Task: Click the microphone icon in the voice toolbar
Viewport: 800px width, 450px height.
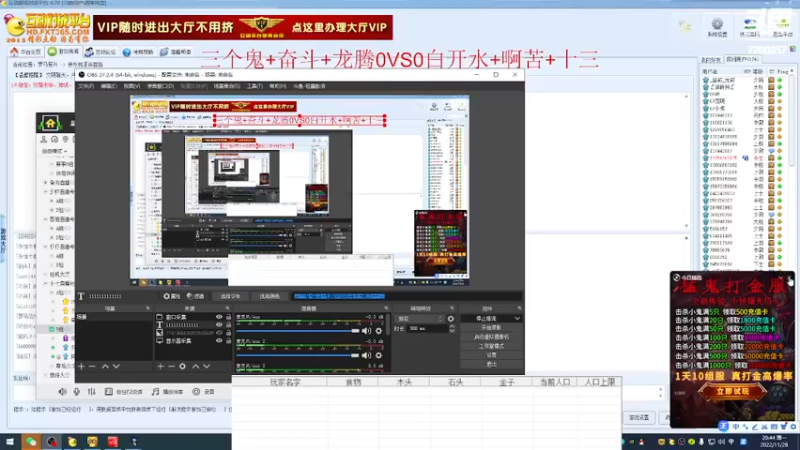Action: 77,392
